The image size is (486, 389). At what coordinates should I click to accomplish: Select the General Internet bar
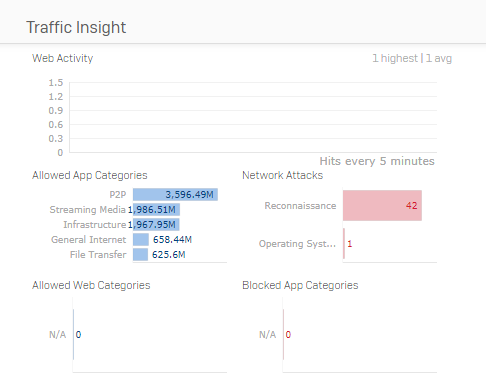pyautogui.click(x=141, y=240)
